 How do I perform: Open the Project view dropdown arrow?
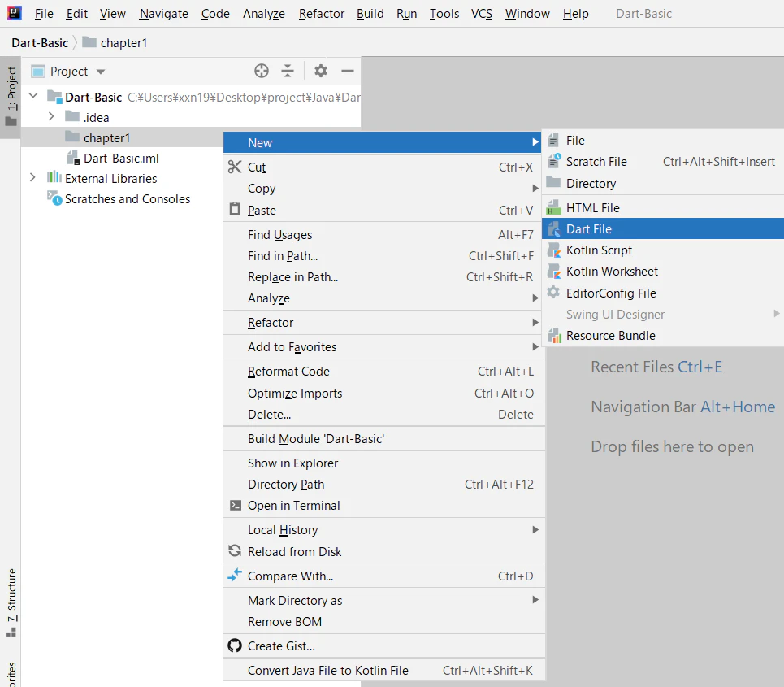coord(101,72)
